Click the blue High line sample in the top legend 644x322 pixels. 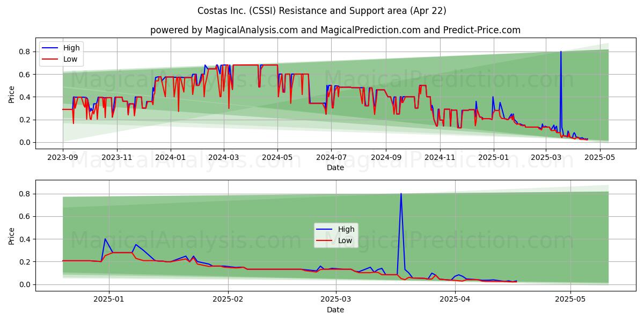(50, 48)
